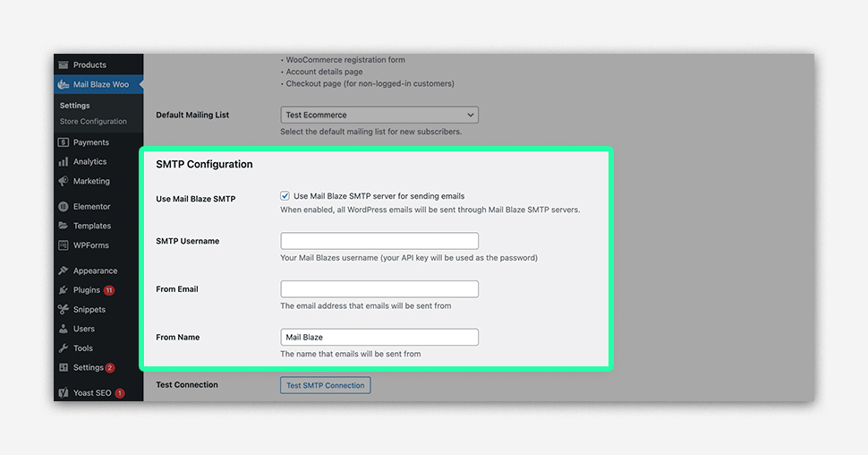This screenshot has width=868, height=455.
Task: Click the red 11 badge next to Plugins
Action: pos(109,290)
